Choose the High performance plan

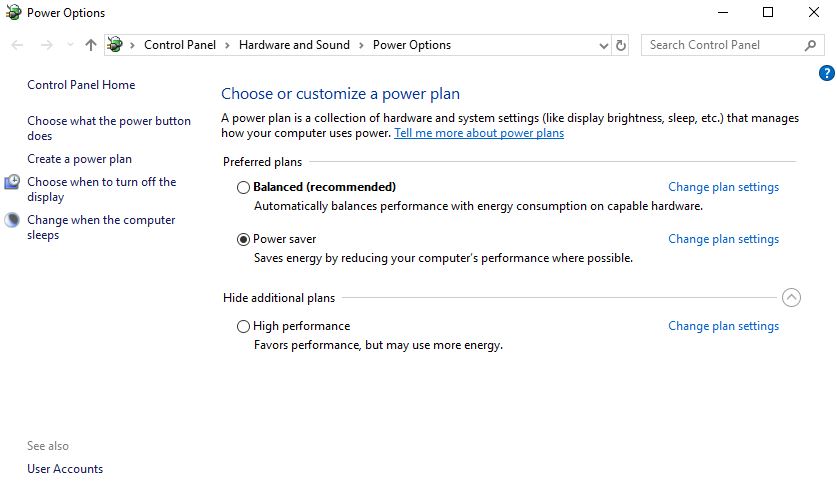243,326
